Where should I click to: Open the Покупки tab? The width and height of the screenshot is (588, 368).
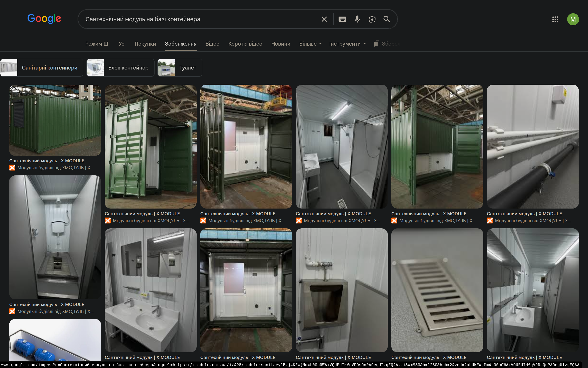[x=145, y=44]
